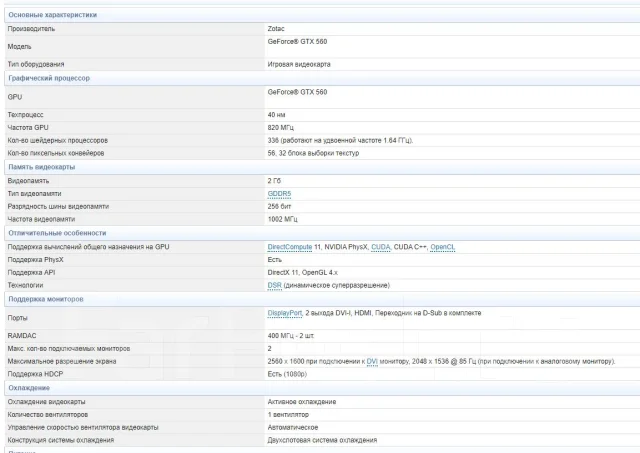Click the '1 вентилятор' value
Image resolution: width=640 pixels, height=453 pixels.
[x=288, y=415]
